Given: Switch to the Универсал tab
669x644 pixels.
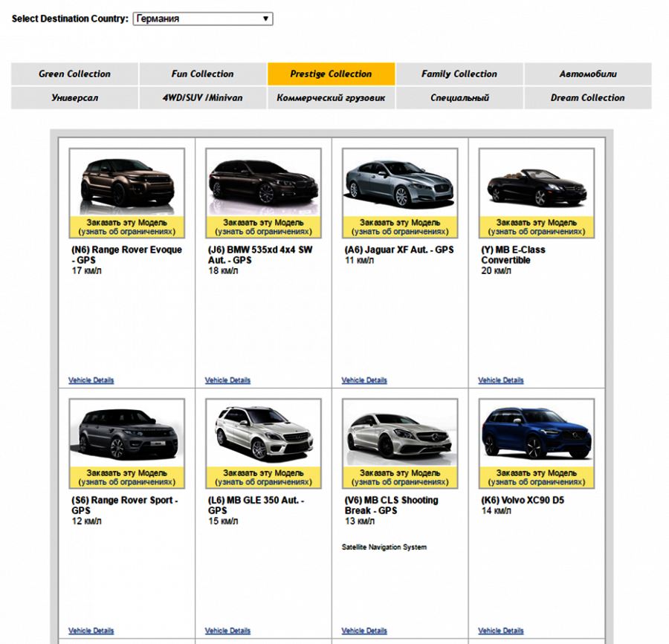Looking at the screenshot, I should (74, 98).
